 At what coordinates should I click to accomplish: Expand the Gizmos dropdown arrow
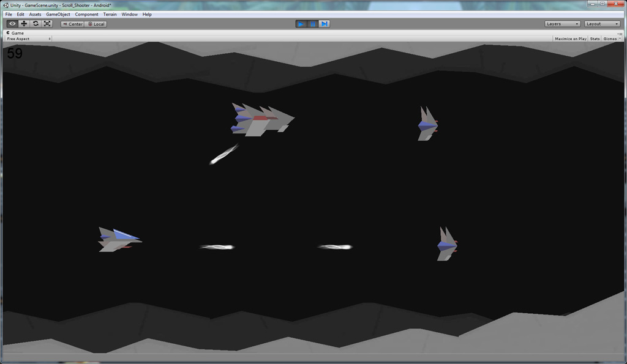[620, 39]
